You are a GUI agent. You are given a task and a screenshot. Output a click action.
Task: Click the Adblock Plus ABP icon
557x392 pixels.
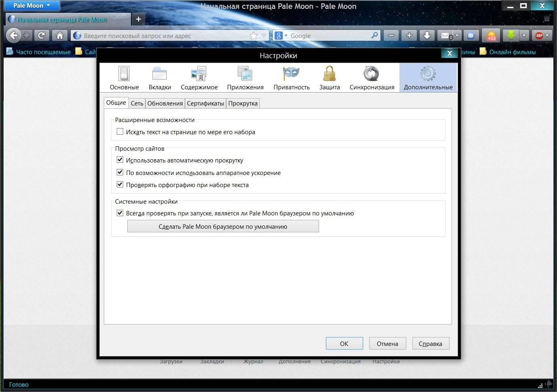coord(539,36)
